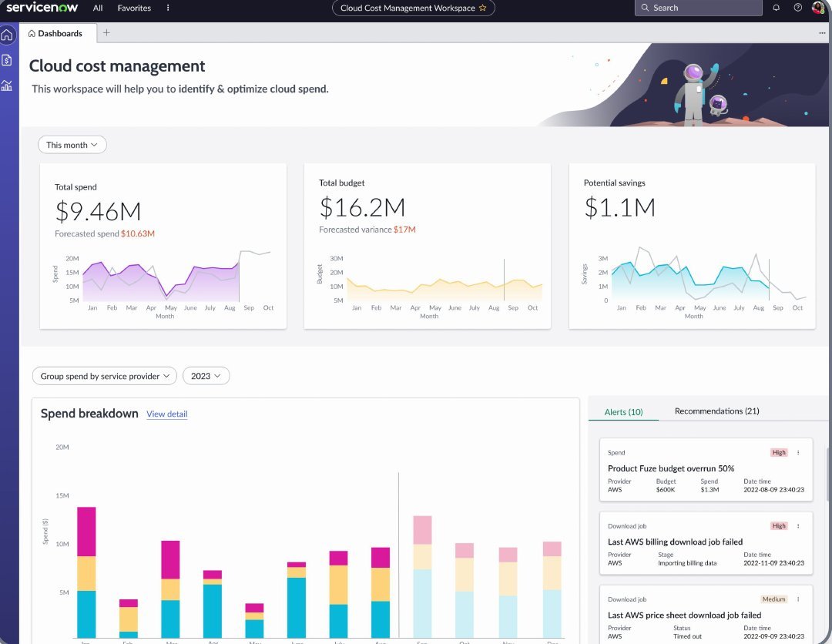
Task: Click the forecasted variance $17M figure
Action: pyautogui.click(x=404, y=230)
